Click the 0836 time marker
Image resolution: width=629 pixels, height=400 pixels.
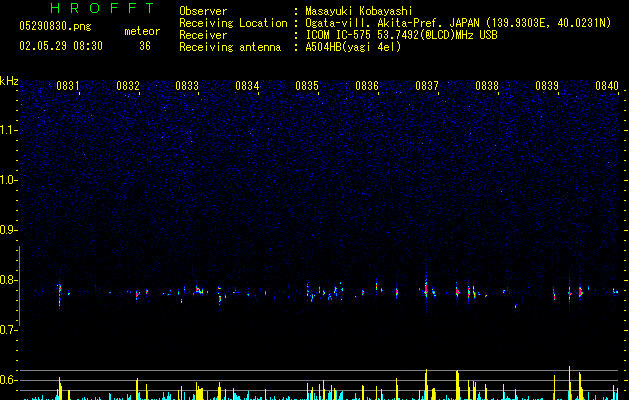point(367,86)
